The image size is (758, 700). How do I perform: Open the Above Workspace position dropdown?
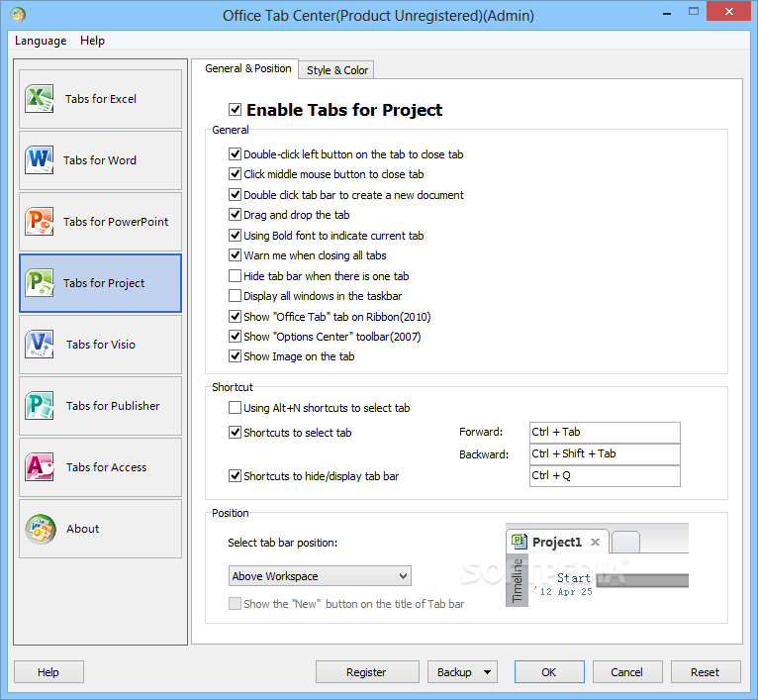(x=320, y=576)
